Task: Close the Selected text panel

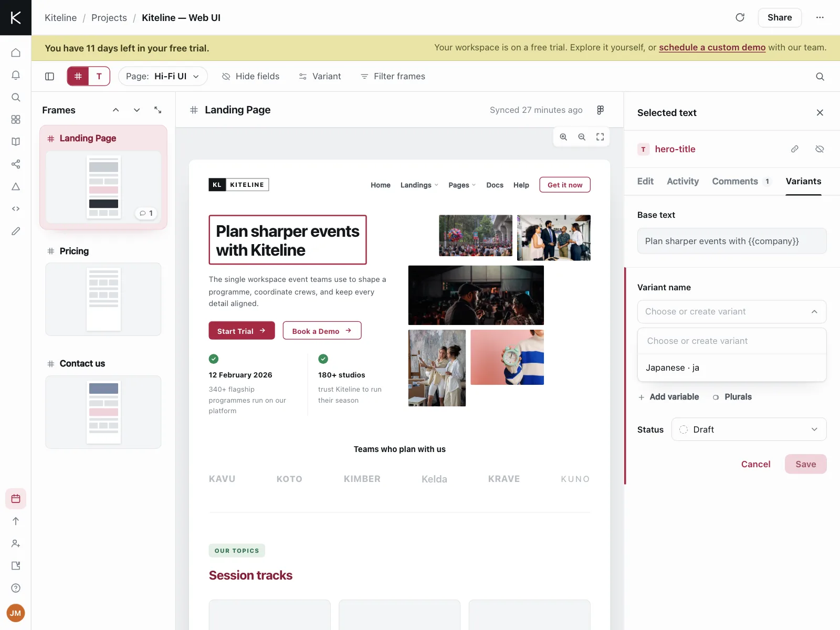Action: (820, 113)
